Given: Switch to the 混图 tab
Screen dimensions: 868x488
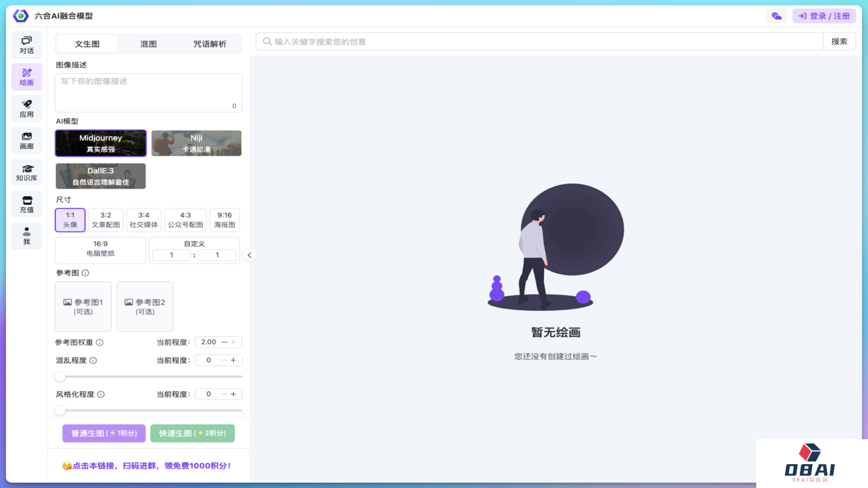Looking at the screenshot, I should [x=148, y=44].
